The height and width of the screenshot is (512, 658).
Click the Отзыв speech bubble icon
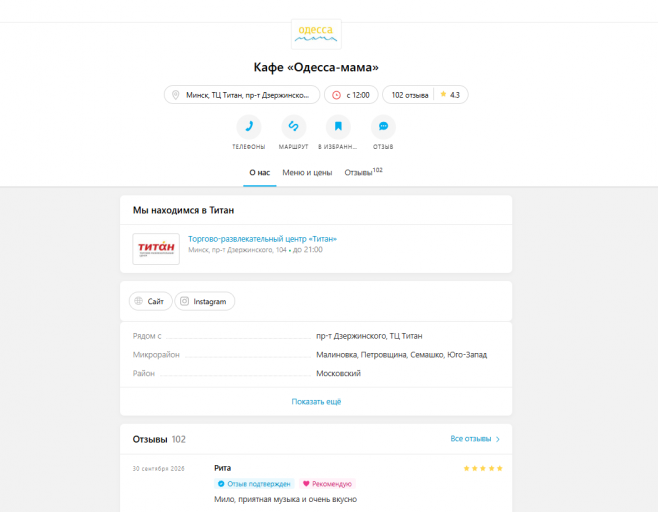pos(383,127)
